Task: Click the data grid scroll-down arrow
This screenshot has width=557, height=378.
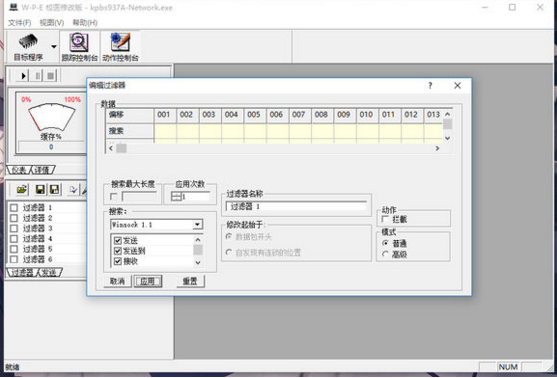Action: point(448,138)
